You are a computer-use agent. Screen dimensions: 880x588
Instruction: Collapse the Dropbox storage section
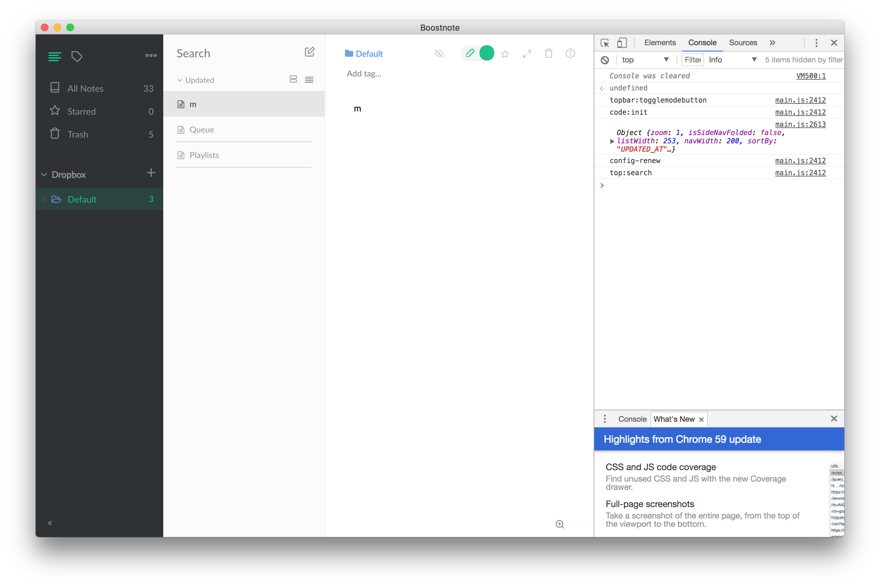(x=44, y=175)
